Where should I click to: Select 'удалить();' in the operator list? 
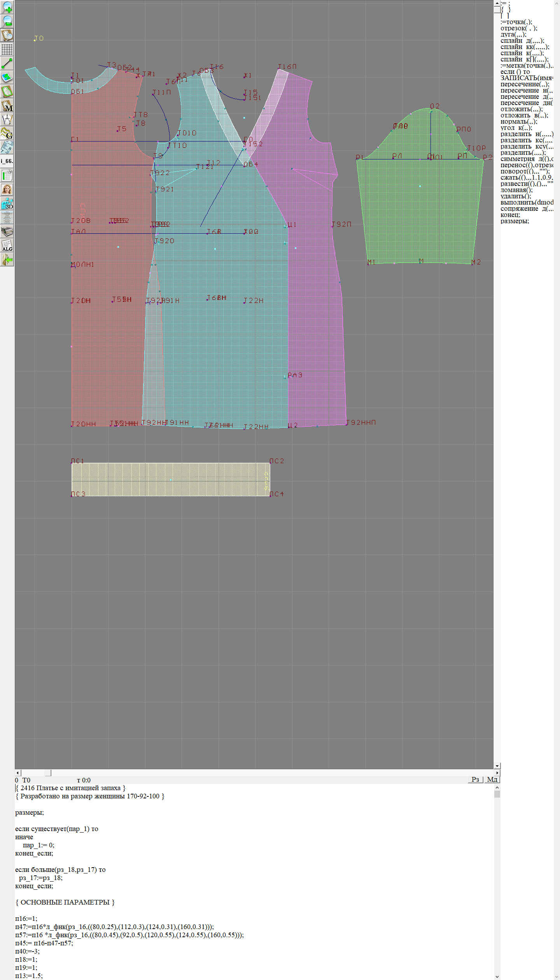click(x=515, y=196)
